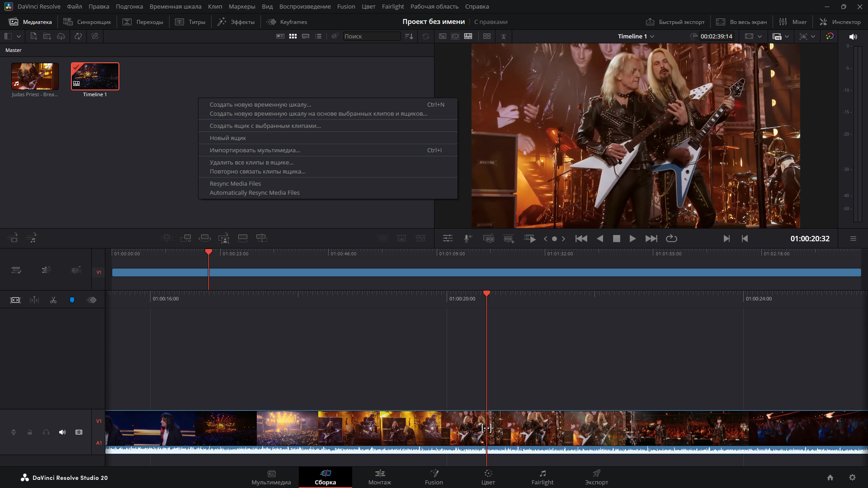
Task: Click Быстрый экспорт quick export
Action: (675, 22)
